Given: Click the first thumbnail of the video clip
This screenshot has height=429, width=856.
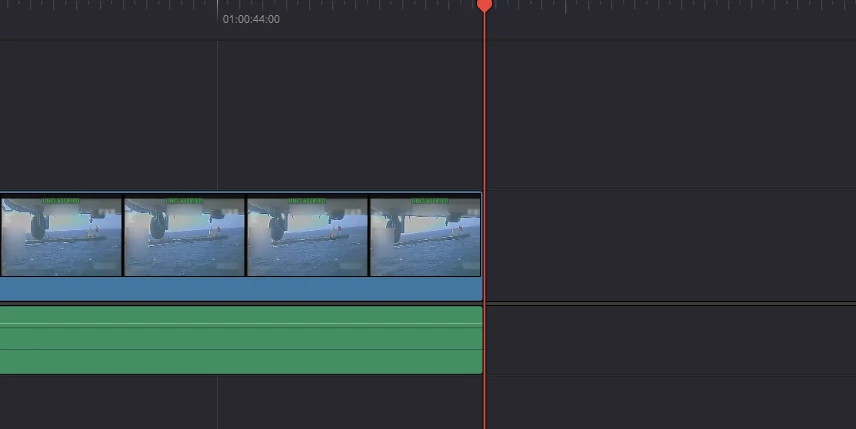Looking at the screenshot, I should [61, 237].
